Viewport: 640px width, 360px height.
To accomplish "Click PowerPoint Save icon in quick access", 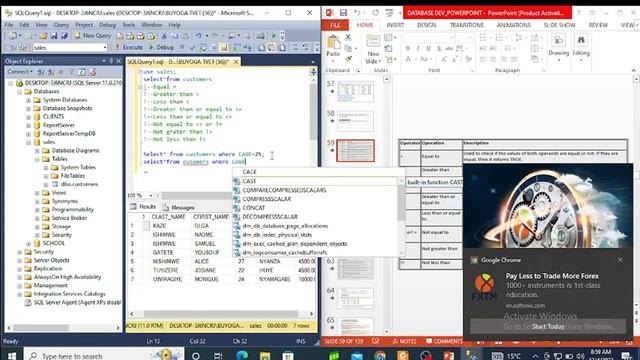I will [343, 13].
